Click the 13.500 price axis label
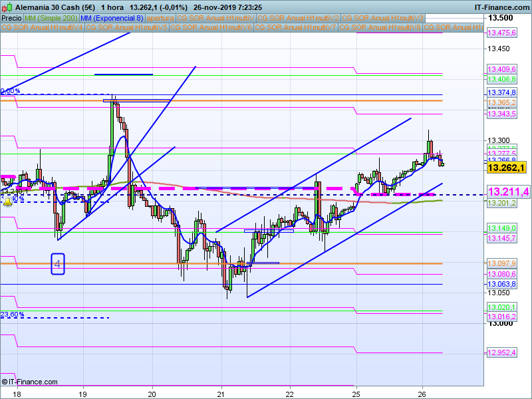Viewport: 532px width, 399px height. [501, 18]
